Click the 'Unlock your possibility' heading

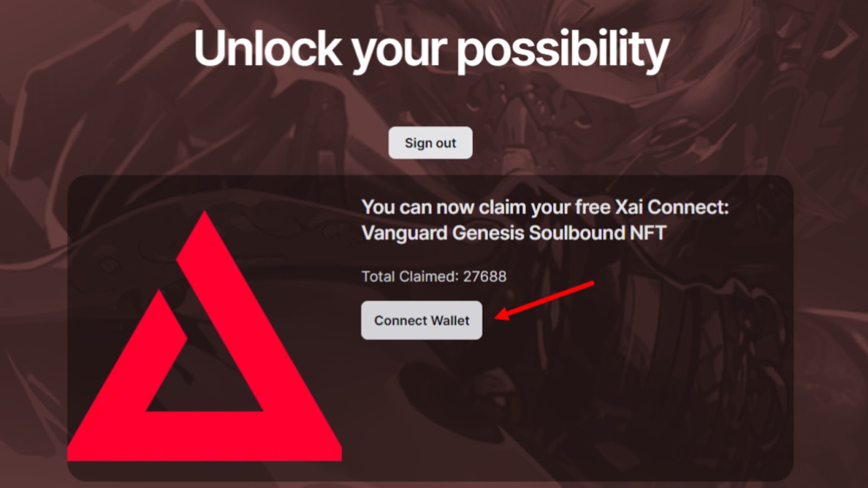pyautogui.click(x=431, y=49)
